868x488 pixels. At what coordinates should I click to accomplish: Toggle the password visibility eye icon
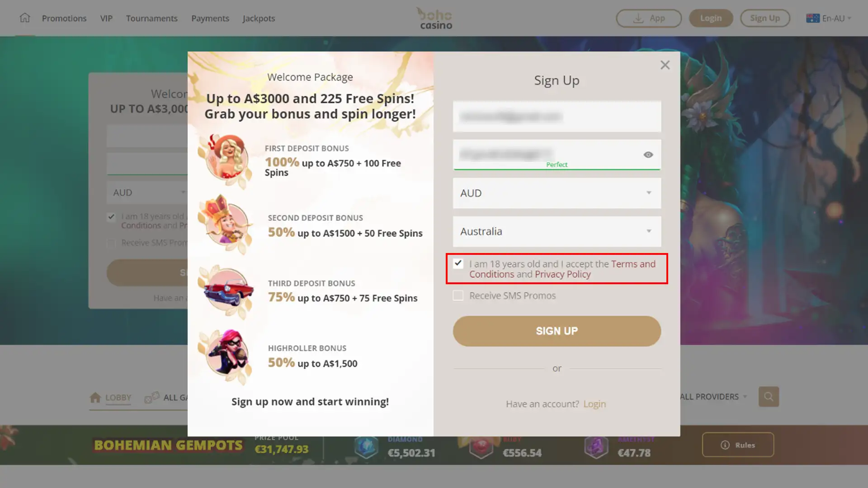tap(648, 155)
